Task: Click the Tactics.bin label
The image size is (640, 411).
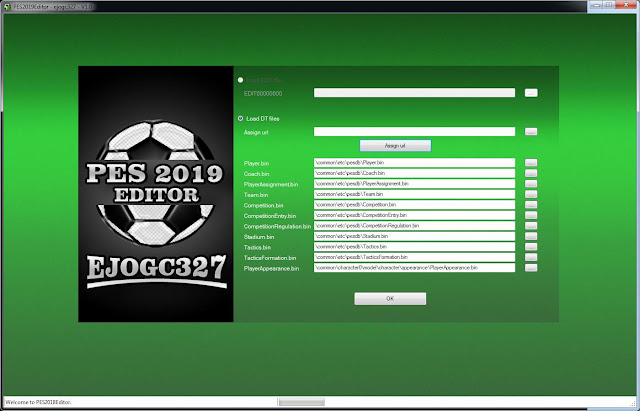Action: tap(258, 248)
